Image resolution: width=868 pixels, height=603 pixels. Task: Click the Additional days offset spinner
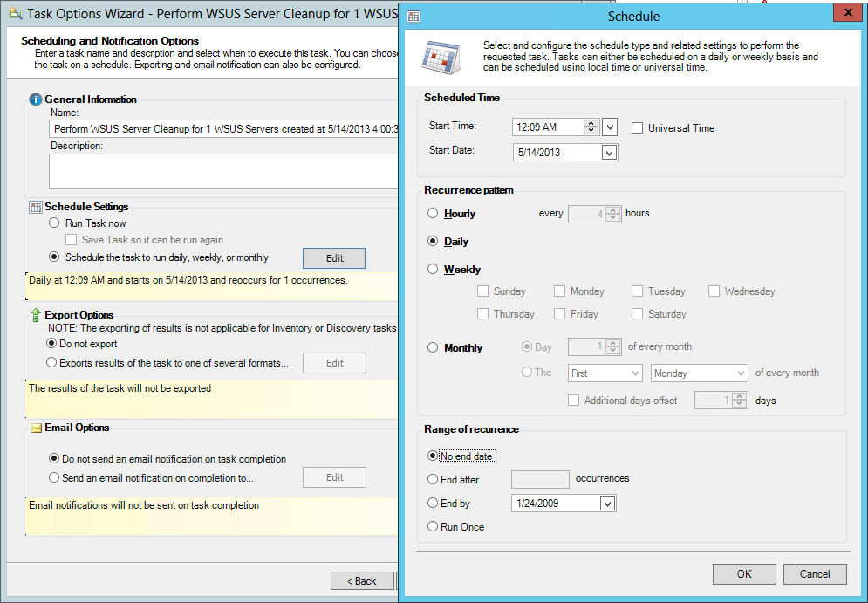click(x=740, y=401)
